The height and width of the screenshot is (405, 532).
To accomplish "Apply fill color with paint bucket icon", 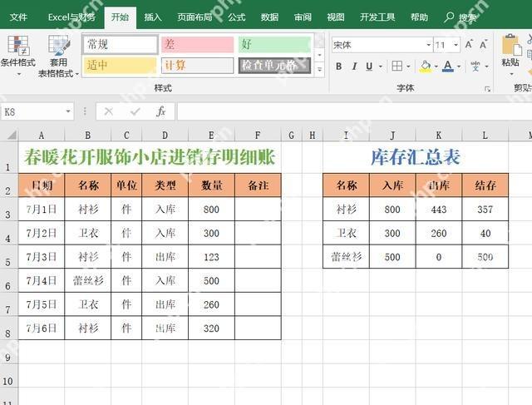I will (x=425, y=67).
